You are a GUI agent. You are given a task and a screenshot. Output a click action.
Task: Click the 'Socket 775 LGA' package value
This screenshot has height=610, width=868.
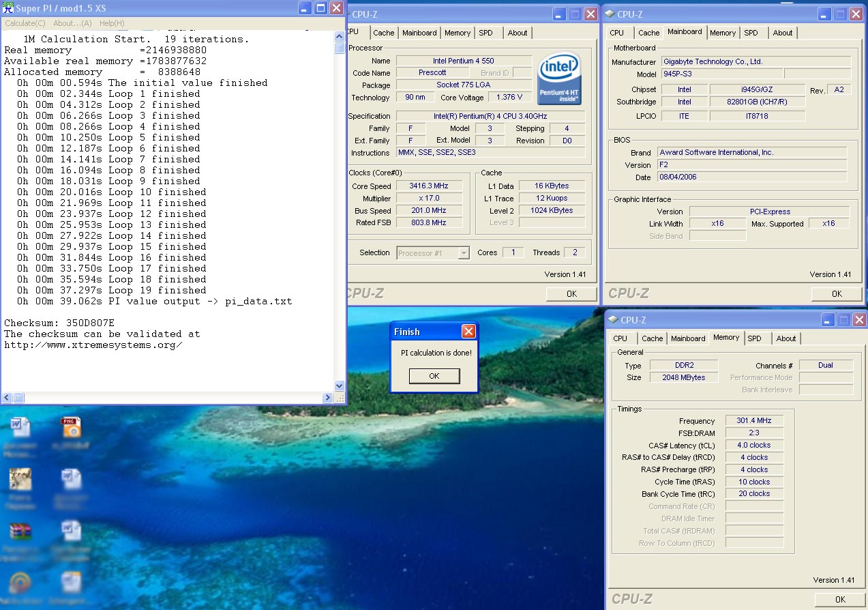[464, 85]
